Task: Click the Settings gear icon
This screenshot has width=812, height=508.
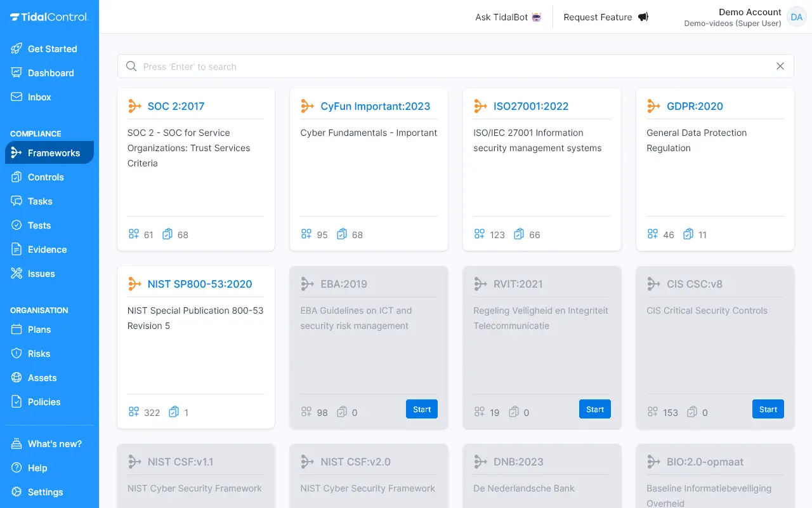Action: point(16,492)
